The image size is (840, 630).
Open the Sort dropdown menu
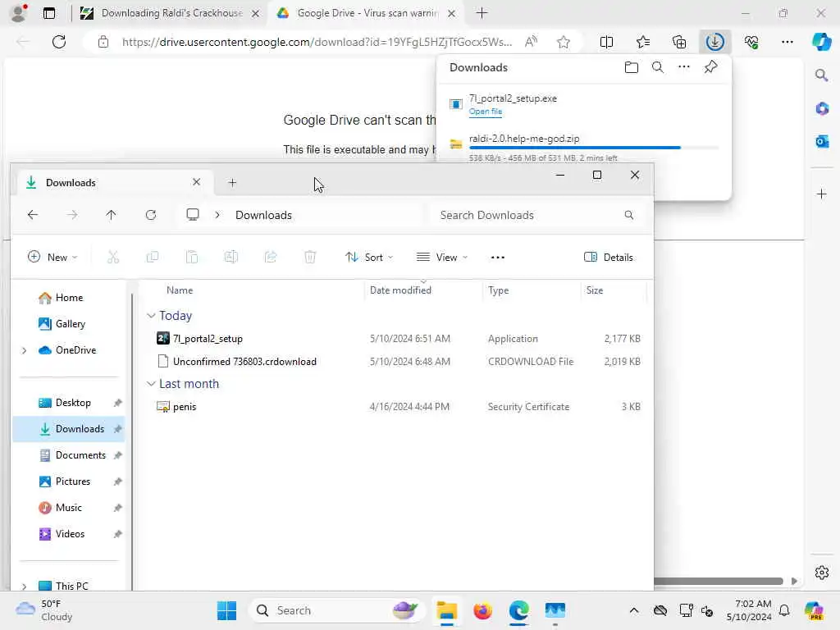pyautogui.click(x=369, y=257)
